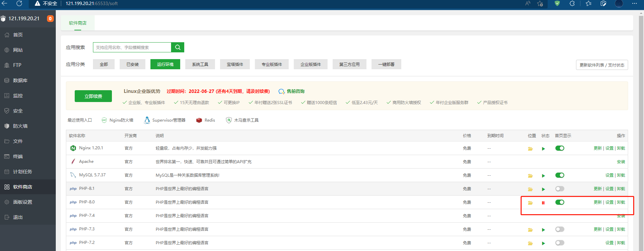
Task: Open browser collections icon
Action: 603,3
